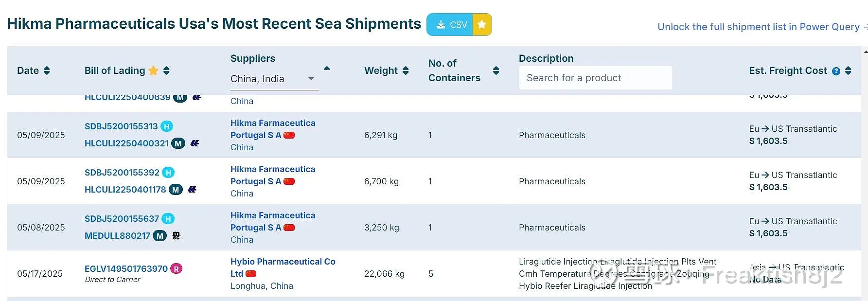
Task: Open bill of lading SDBJ5200155392
Action: [122, 173]
